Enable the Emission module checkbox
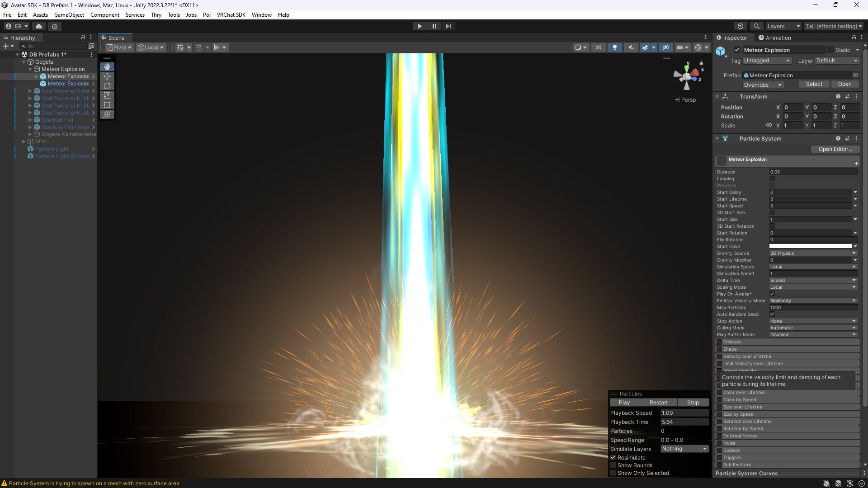 (719, 342)
